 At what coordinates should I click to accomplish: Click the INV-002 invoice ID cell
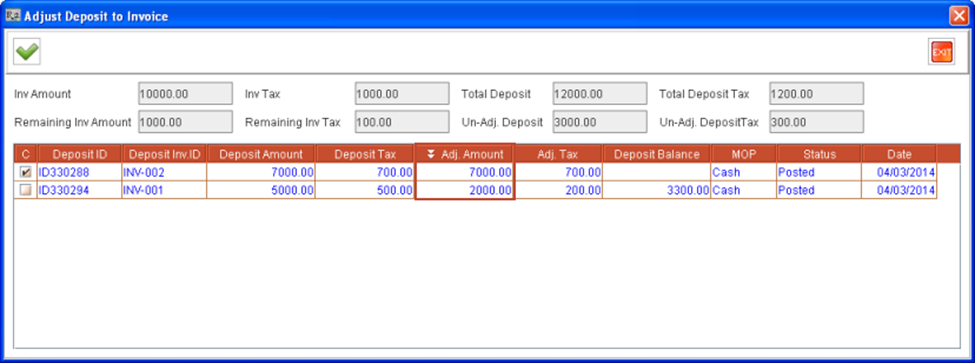tap(165, 172)
